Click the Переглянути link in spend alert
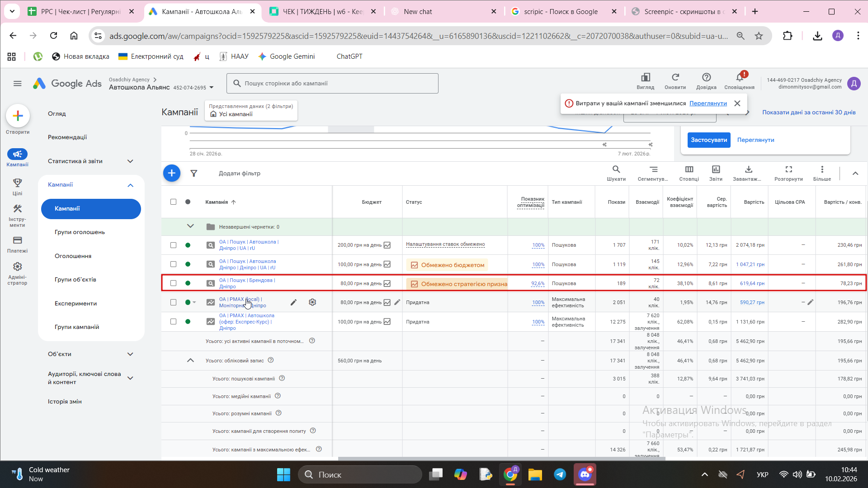 click(708, 103)
